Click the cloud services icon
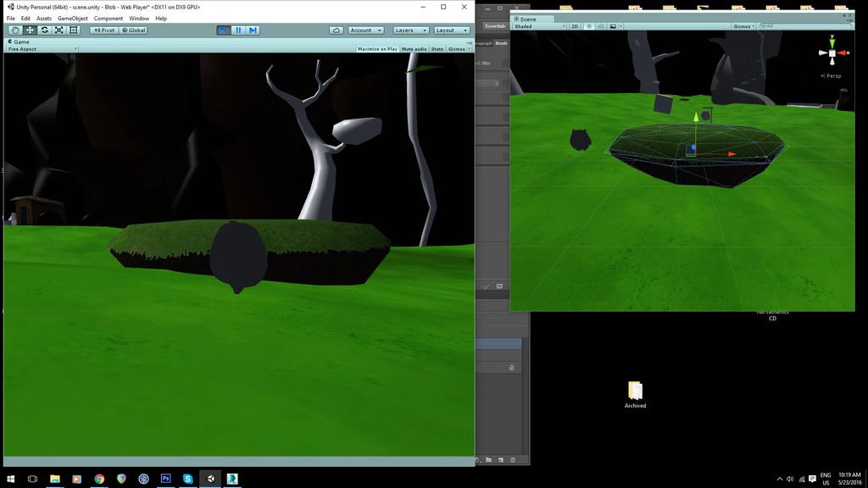This screenshot has width=868, height=488. 337,30
